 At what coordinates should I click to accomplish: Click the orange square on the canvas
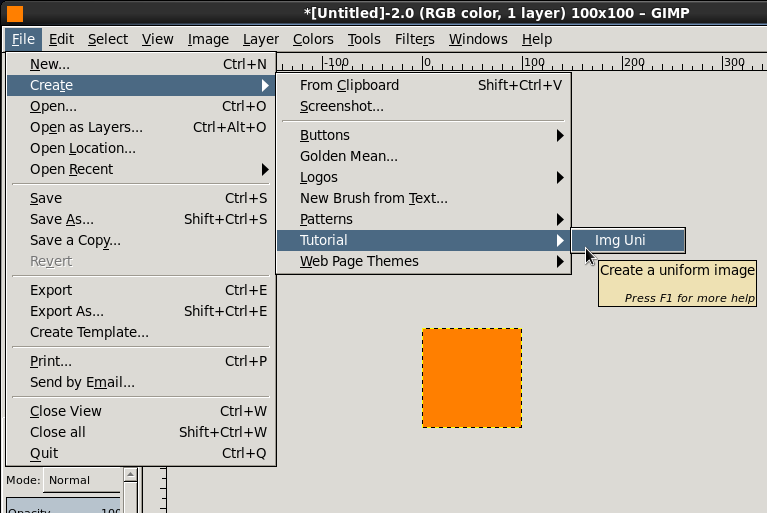click(472, 378)
